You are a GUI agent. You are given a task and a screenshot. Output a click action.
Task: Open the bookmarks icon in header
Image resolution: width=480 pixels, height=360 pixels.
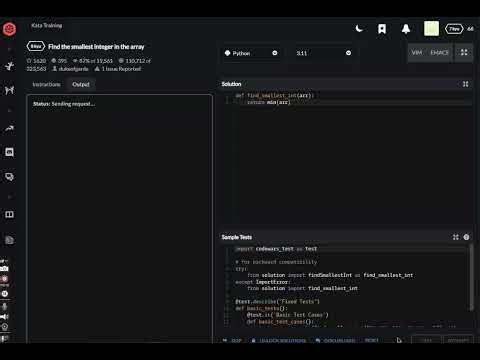(382, 29)
